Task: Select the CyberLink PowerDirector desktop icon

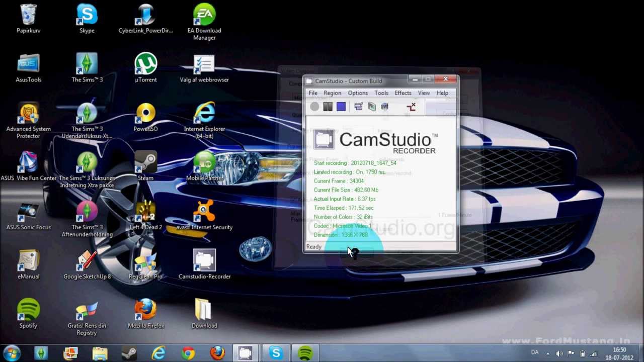Action: point(145,19)
